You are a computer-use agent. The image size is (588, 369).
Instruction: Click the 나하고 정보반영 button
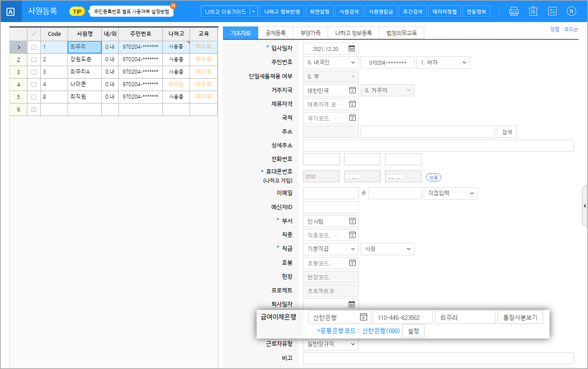tap(282, 12)
